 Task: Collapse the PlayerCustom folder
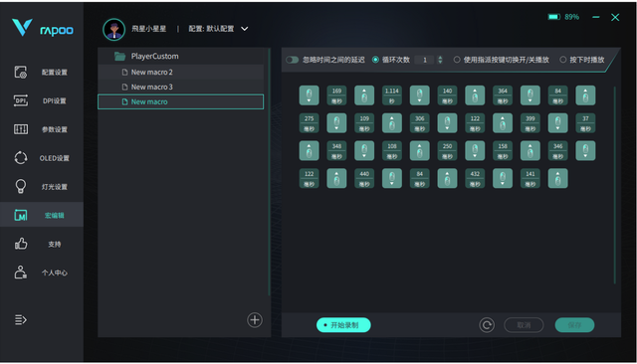119,56
